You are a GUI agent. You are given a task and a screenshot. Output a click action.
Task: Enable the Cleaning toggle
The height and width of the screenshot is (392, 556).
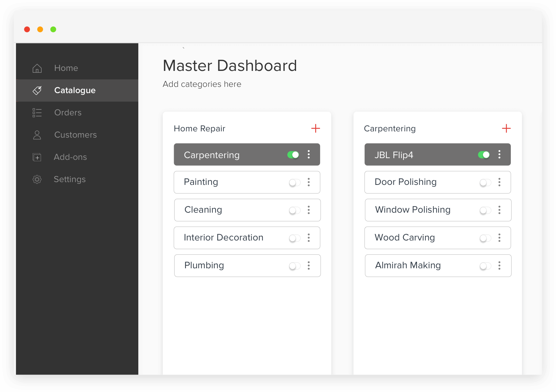[295, 210]
